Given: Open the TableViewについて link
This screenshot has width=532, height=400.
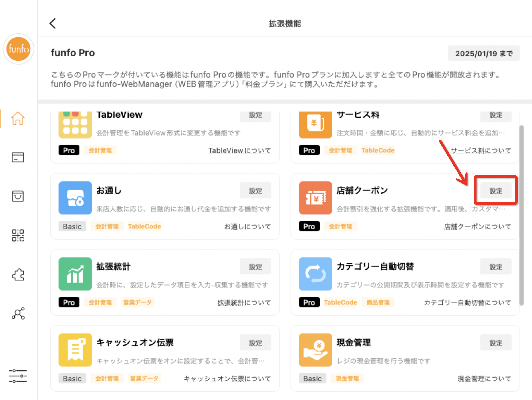Looking at the screenshot, I should point(240,151).
